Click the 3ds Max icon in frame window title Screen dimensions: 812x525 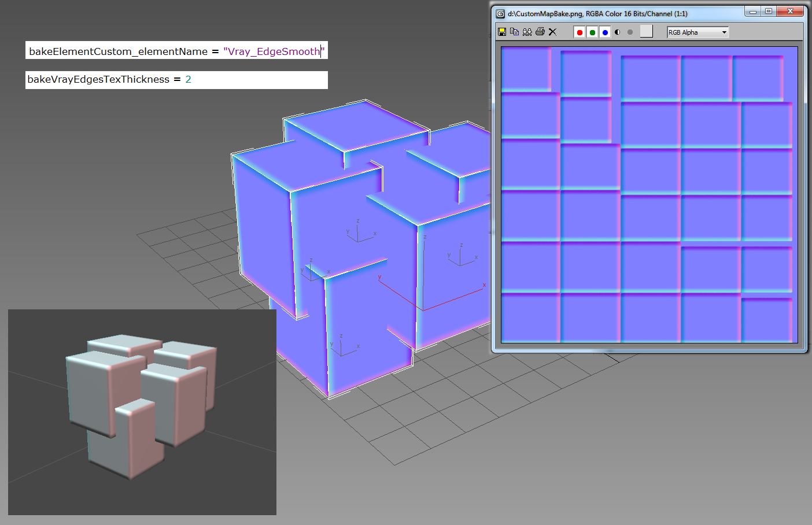(501, 13)
